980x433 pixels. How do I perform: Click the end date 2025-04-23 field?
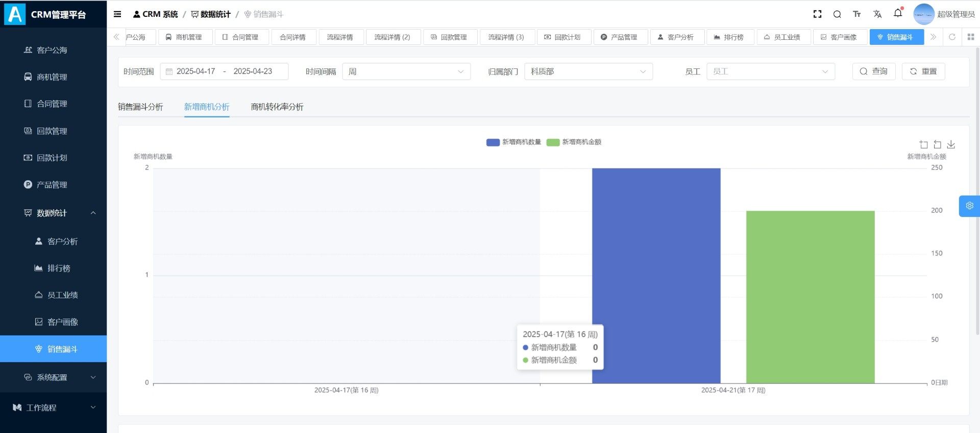click(x=253, y=71)
